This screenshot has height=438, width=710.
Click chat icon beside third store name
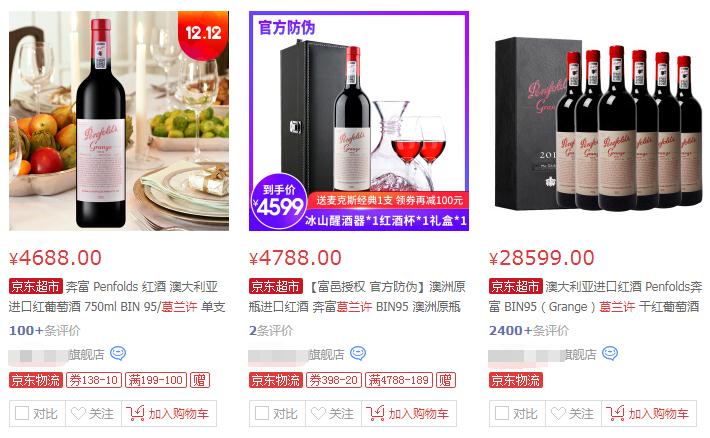coord(610,353)
